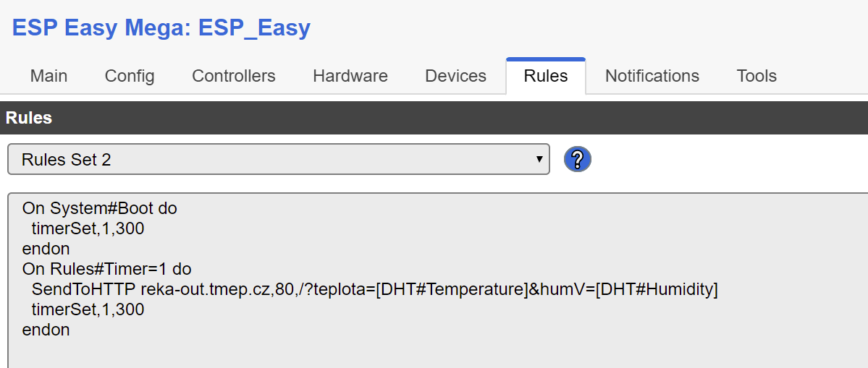Expand the Rules Set 2 dropdown

click(278, 159)
